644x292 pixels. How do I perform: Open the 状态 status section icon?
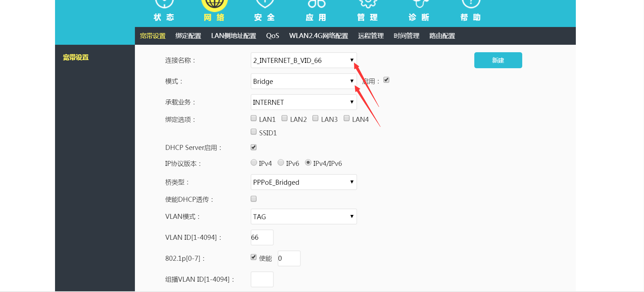164,4
